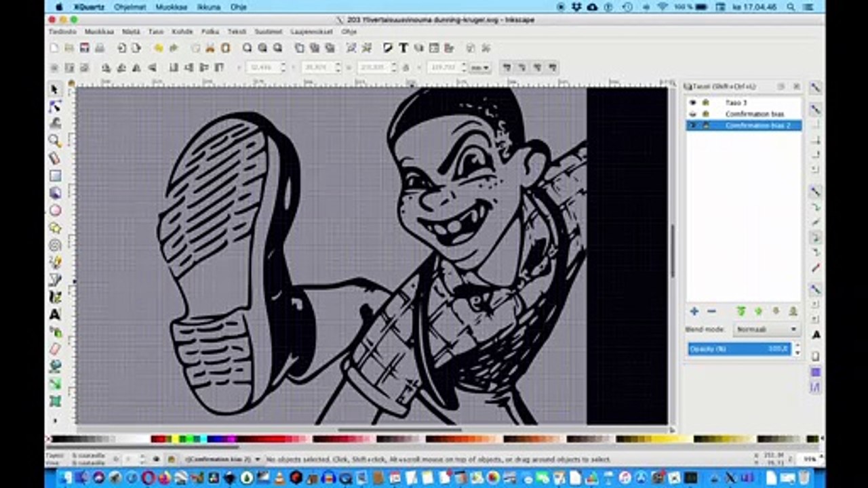Viewport: 868px width, 488px height.
Task: Click the Cut scissors icon
Action: point(210,48)
